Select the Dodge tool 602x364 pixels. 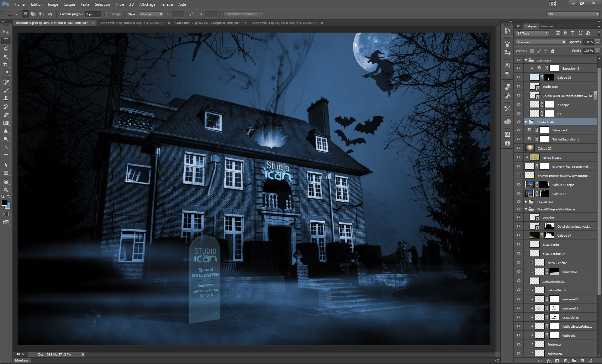6,139
